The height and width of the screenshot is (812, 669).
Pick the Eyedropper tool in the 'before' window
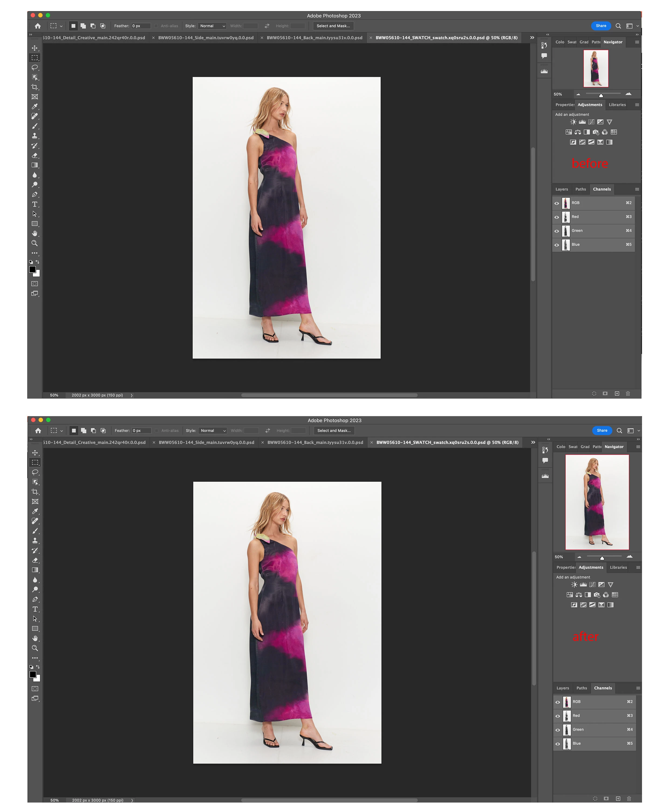(x=35, y=106)
